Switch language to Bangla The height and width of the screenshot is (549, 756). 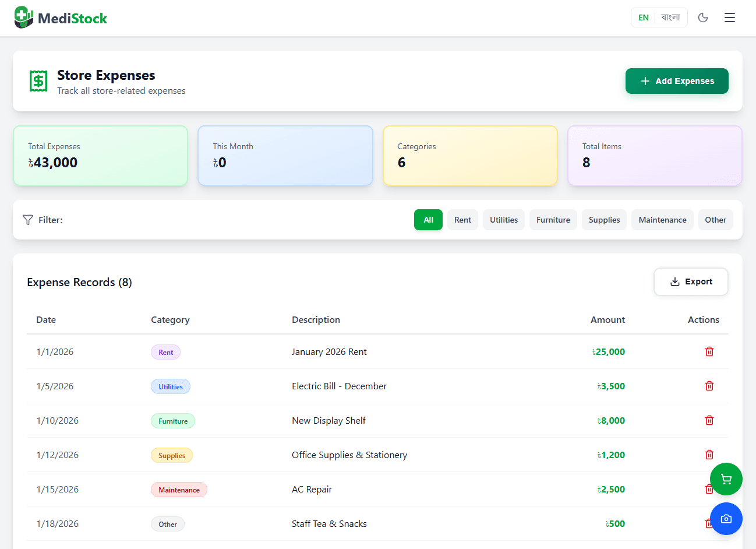point(670,17)
